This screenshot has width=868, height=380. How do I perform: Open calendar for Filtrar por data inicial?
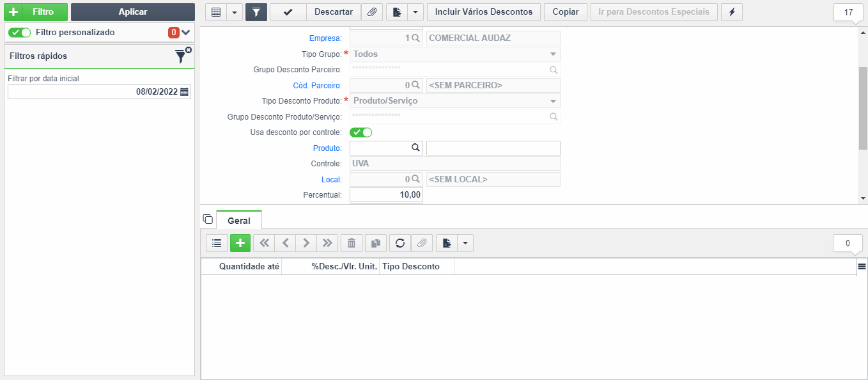click(x=185, y=92)
